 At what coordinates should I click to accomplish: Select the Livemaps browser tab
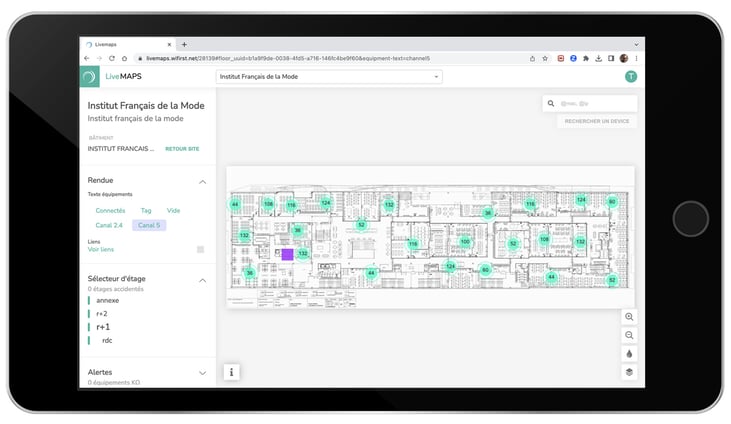pos(129,45)
